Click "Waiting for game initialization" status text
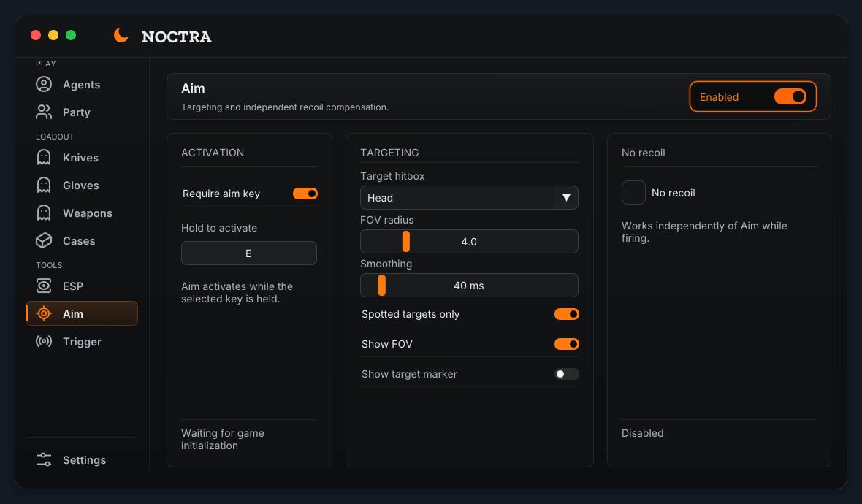 pos(223,439)
